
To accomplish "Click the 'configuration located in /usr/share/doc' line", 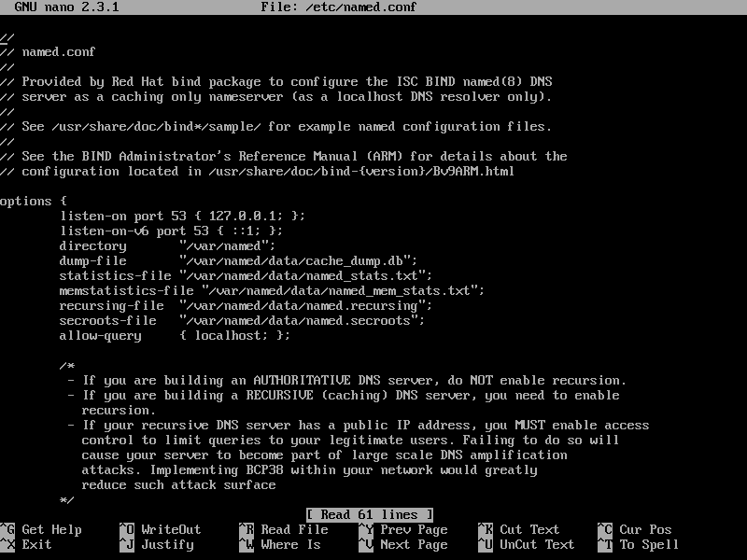I will coord(258,172).
